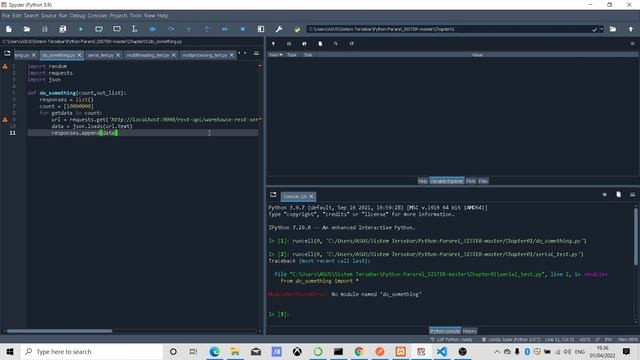The height and width of the screenshot is (360, 640).
Task: Open the File menu
Action: coord(6,16)
